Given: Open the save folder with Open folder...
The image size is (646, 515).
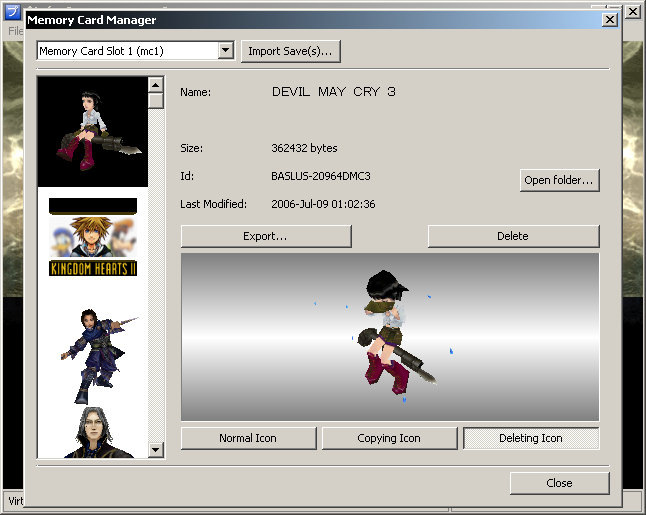Looking at the screenshot, I should point(560,181).
